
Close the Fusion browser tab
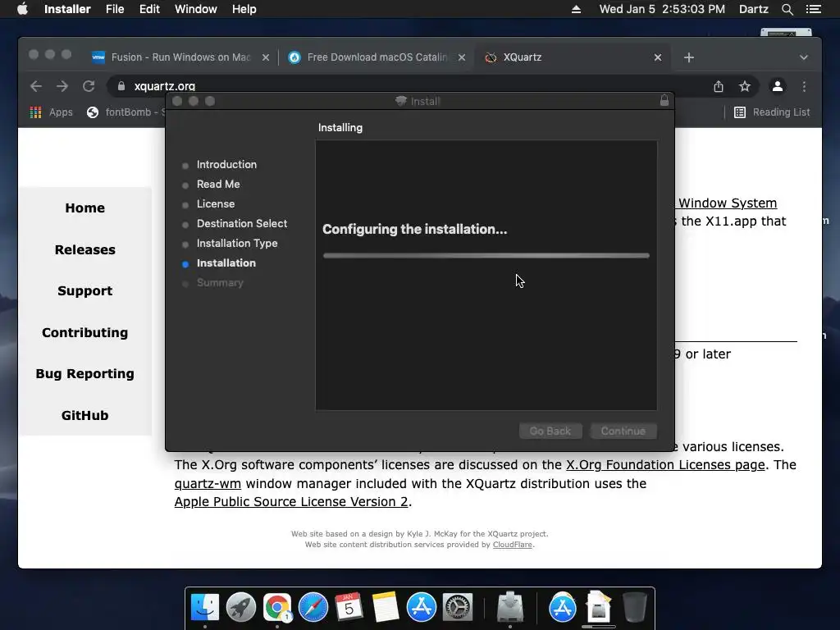[265, 57]
